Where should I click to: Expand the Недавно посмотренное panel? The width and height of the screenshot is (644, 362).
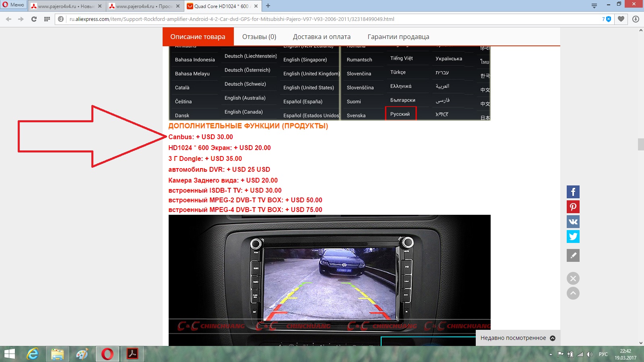click(518, 338)
